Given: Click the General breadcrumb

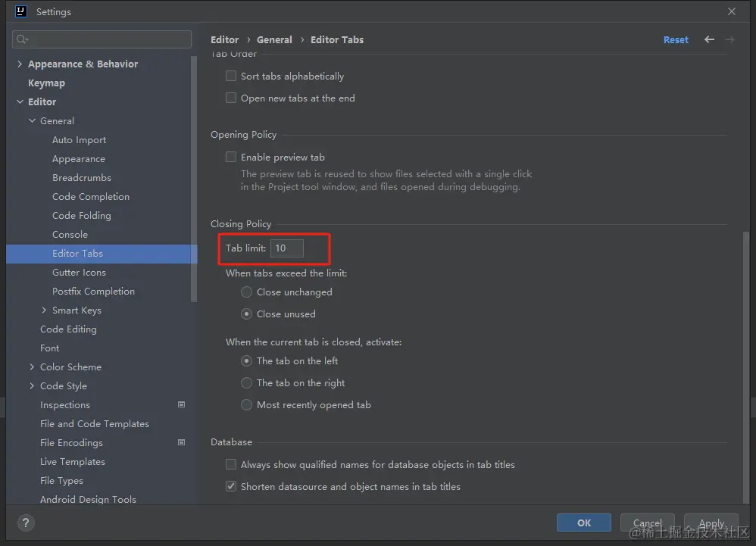Looking at the screenshot, I should [x=274, y=39].
